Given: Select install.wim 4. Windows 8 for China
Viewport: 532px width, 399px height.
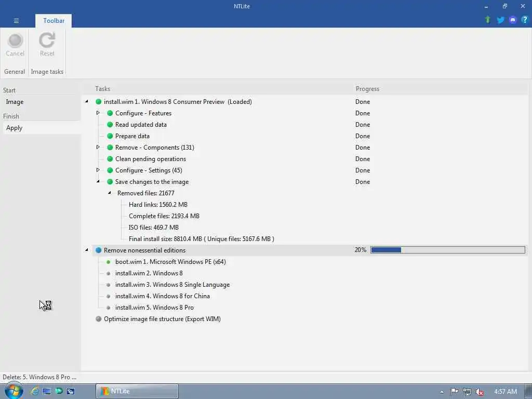Looking at the screenshot, I should pyautogui.click(x=162, y=296).
